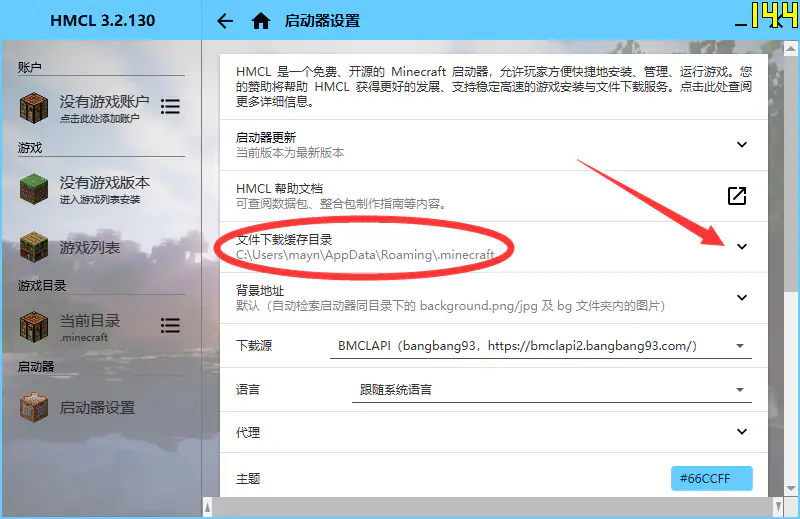This screenshot has height=519, width=800.
Task: Click the 当前版本为最新版本 status text
Action: (290, 153)
